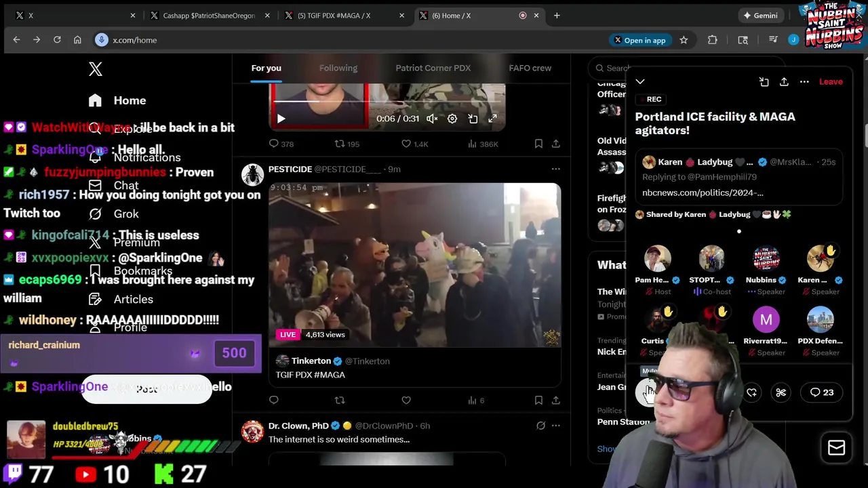Image resolution: width=868 pixels, height=488 pixels.
Task: Open Messages envelope button
Action: (x=836, y=448)
